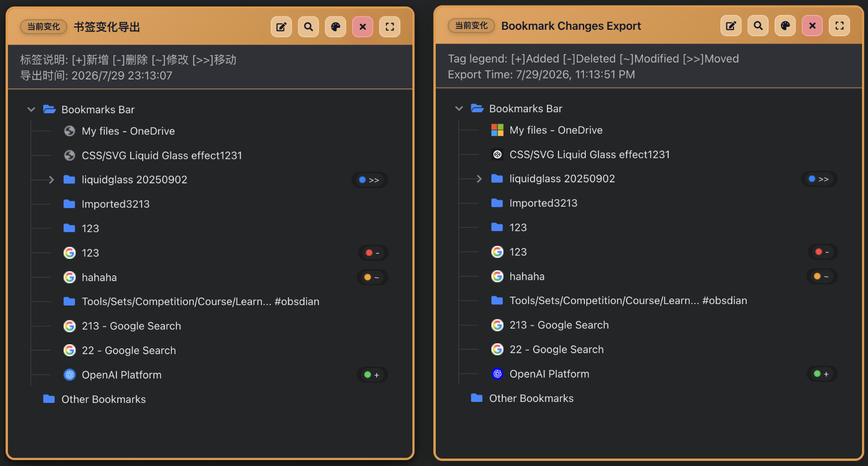Click favicon of right CSS/SVG Liquid Glass row
868x466 pixels.
pos(497,155)
